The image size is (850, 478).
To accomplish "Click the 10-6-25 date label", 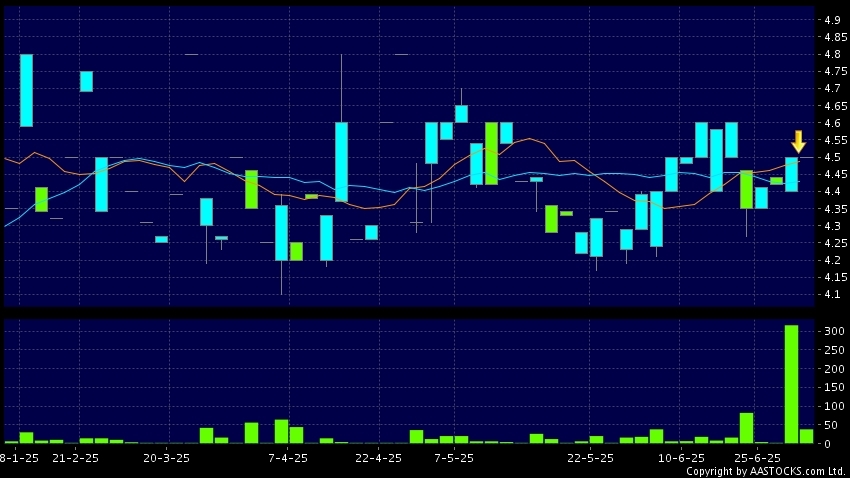I will (681, 458).
